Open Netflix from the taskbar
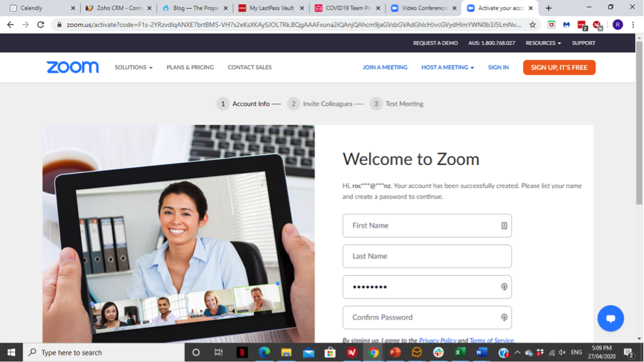This screenshot has height=362, width=644. 242,352
